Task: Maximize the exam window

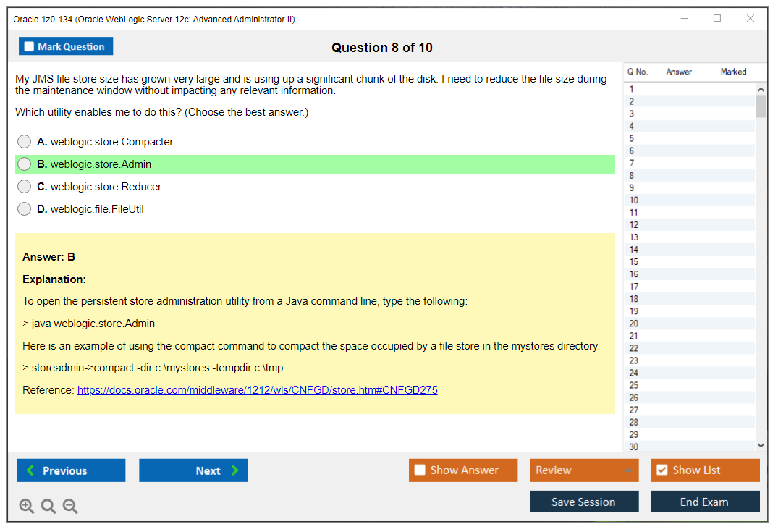Action: (x=717, y=19)
